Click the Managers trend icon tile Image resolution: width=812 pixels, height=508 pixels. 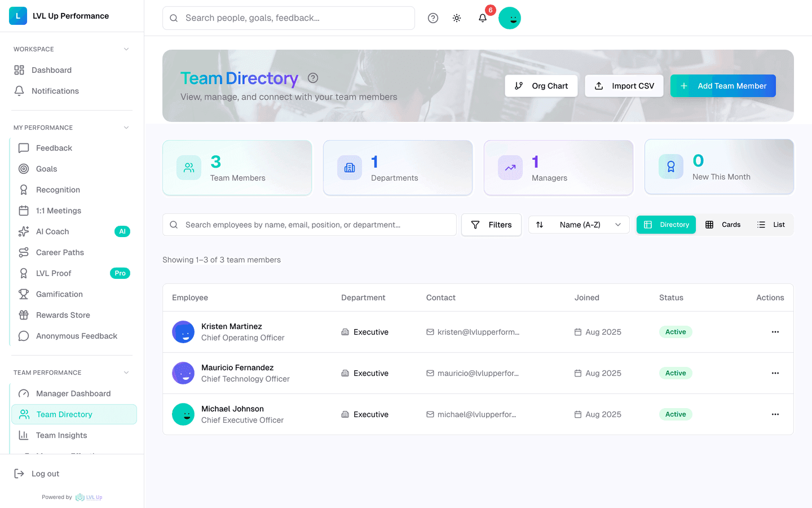pos(510,168)
